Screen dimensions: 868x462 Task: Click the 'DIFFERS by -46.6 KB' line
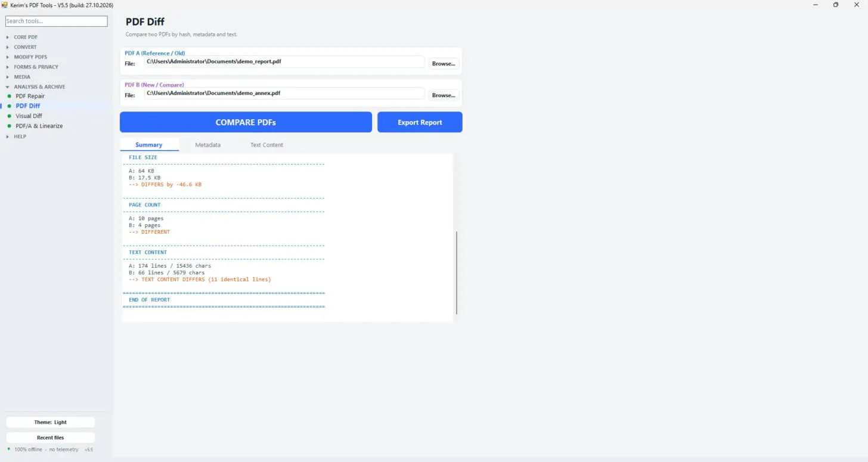[165, 185]
